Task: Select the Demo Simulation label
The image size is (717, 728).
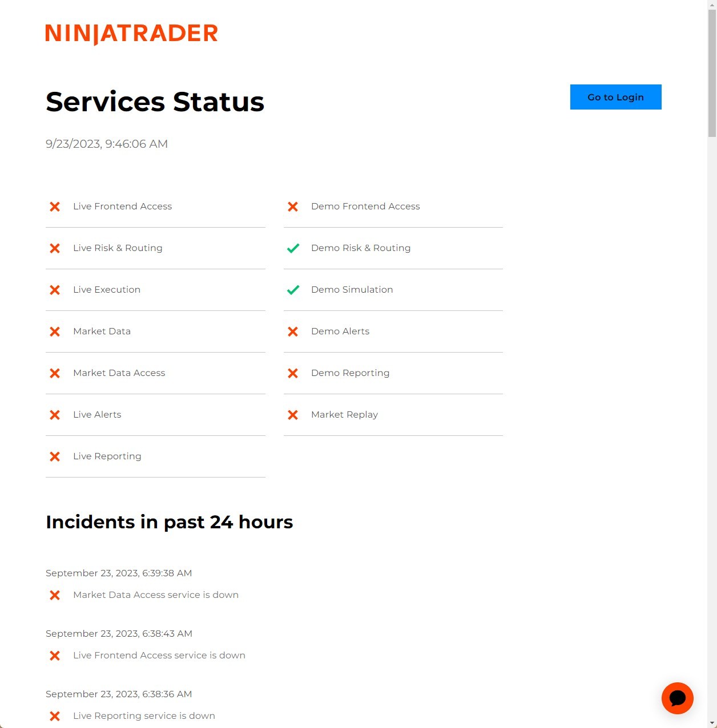Action: coord(352,289)
